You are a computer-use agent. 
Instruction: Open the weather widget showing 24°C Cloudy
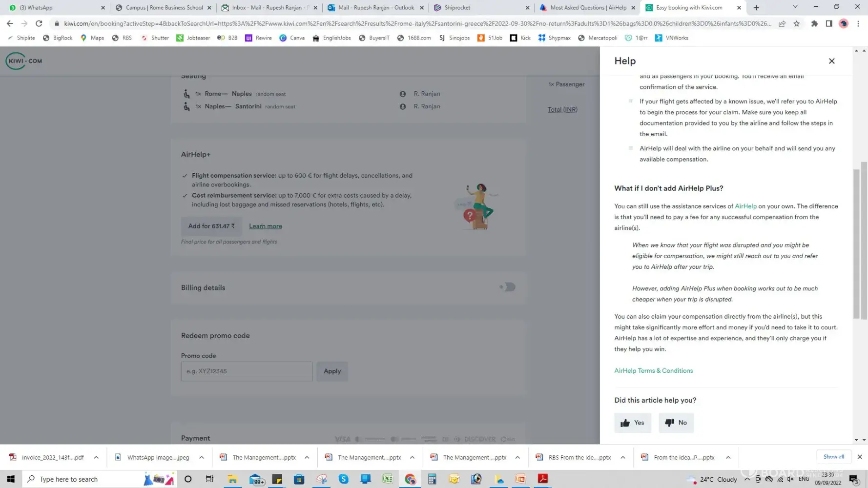pos(712,479)
